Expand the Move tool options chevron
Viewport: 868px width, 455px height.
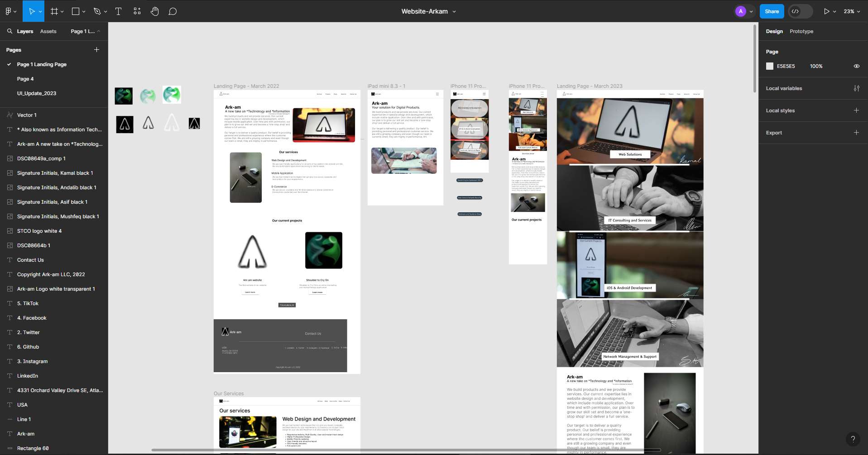point(39,11)
